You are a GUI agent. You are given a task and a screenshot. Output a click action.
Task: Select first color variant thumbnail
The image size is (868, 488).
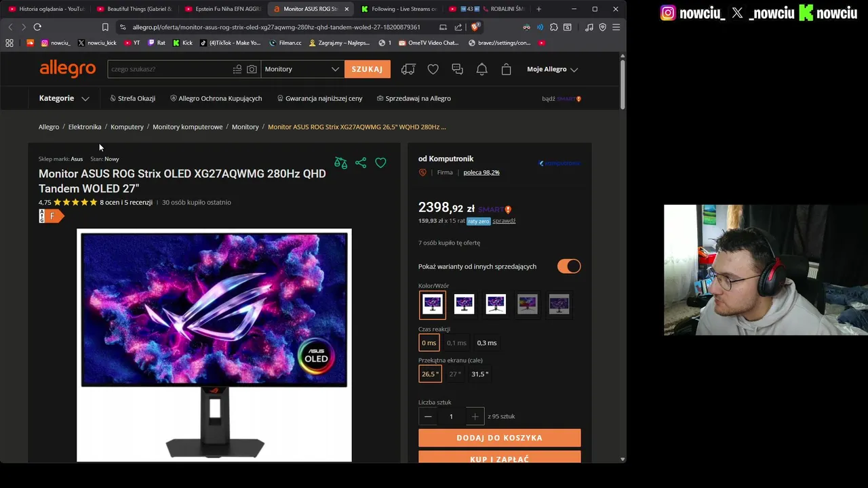click(x=433, y=305)
